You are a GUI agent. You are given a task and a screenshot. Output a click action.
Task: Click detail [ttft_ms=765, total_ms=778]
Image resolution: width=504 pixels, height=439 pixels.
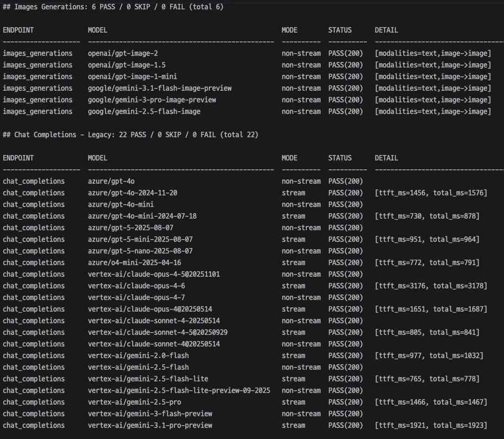tap(427, 379)
